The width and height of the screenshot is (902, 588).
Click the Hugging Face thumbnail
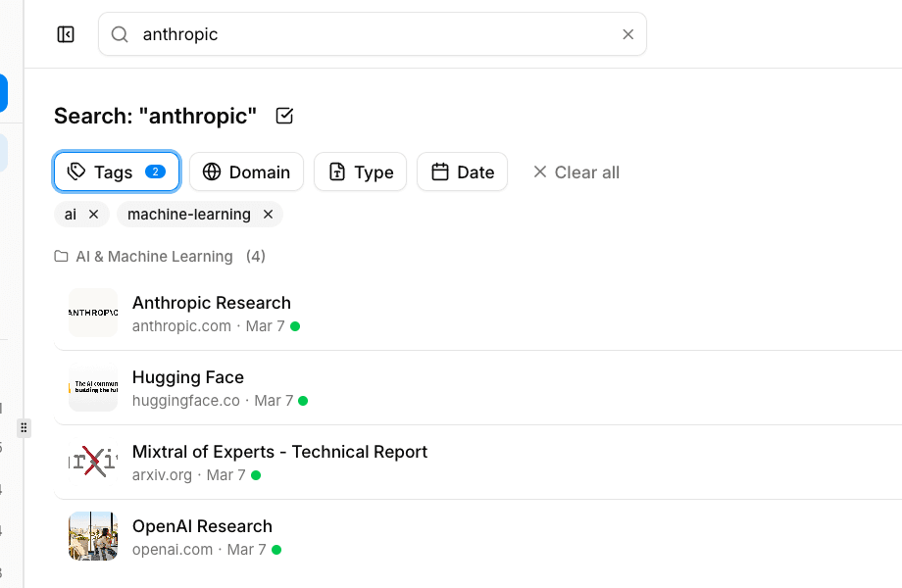click(93, 387)
